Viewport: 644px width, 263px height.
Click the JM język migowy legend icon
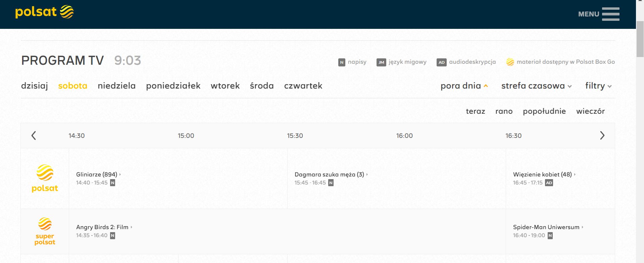[381, 62]
